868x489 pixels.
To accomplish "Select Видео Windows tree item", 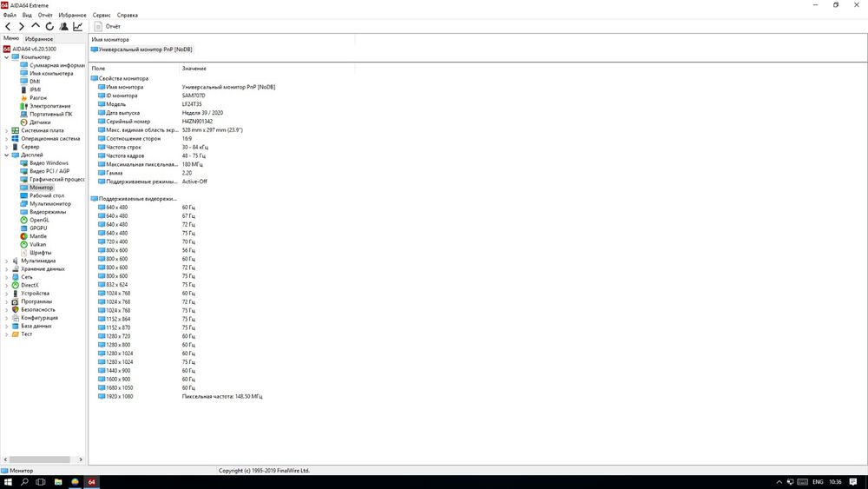I will tap(44, 162).
